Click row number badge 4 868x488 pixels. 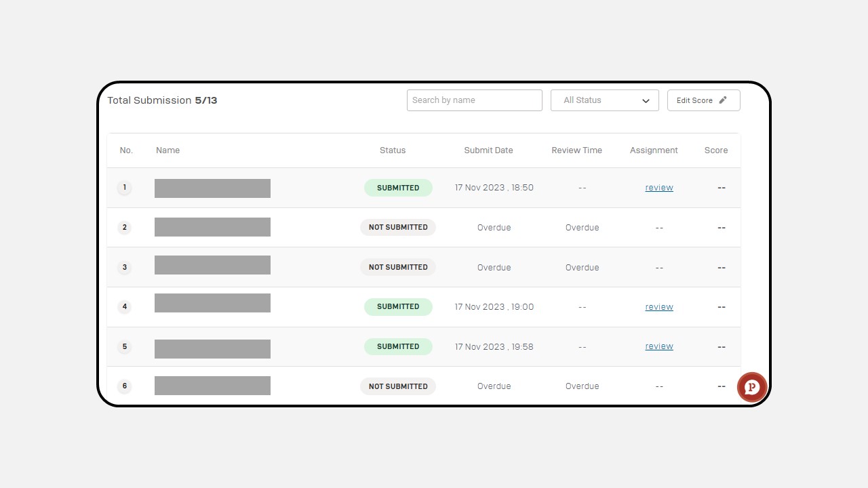coord(124,306)
